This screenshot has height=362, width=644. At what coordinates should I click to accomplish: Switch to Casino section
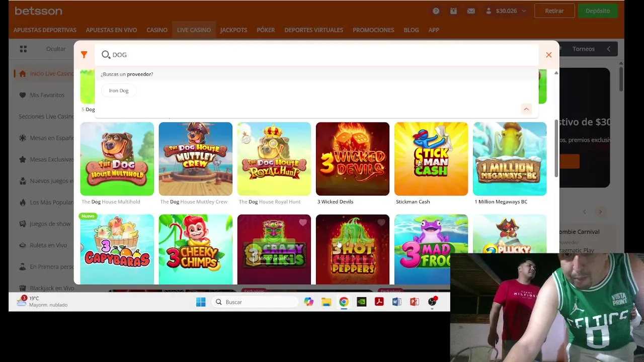157,30
